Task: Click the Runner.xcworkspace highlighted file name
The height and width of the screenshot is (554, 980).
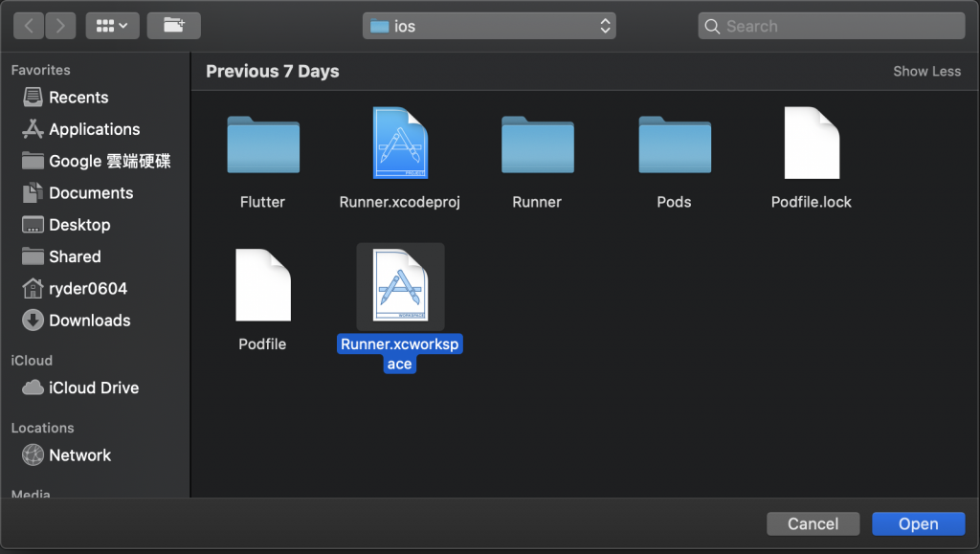Action: click(399, 353)
